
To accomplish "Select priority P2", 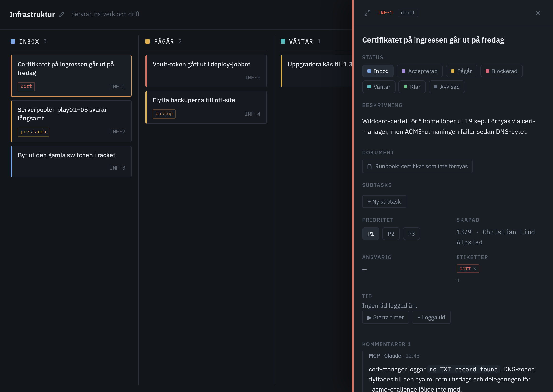I will pos(391,234).
